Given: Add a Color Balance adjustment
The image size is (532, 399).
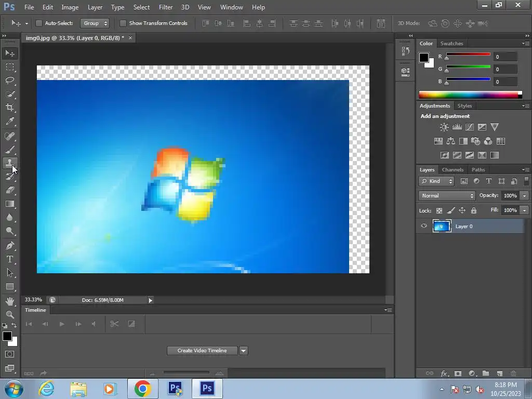Looking at the screenshot, I should coord(450,141).
